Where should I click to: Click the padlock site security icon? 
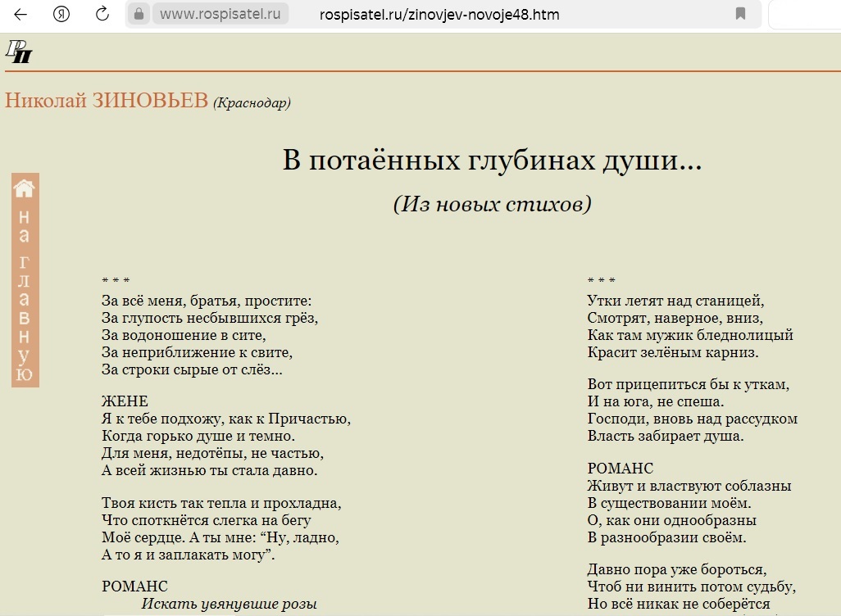[x=139, y=14]
